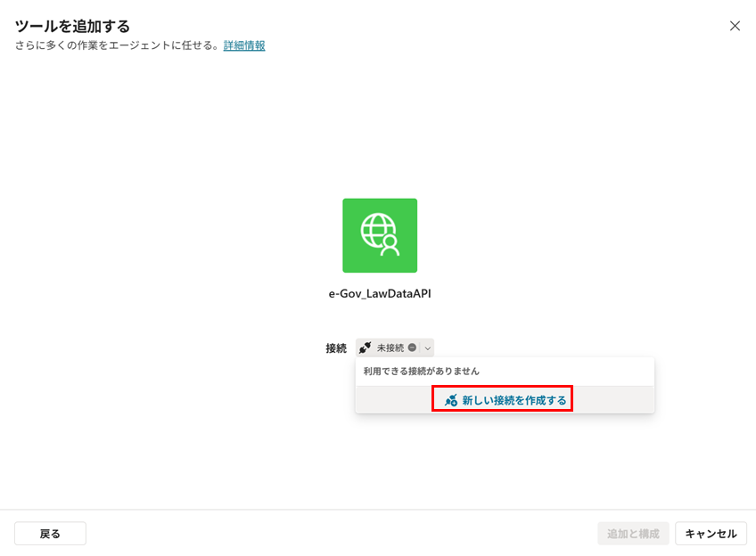This screenshot has height=556, width=756.
Task: Select 新しい接続を作成する option
Action: [x=505, y=400]
